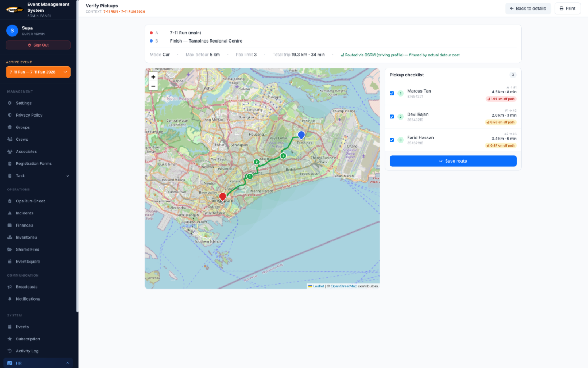The height and width of the screenshot is (368, 588).
Task: Open Registration Forms menu item
Action: click(38, 164)
